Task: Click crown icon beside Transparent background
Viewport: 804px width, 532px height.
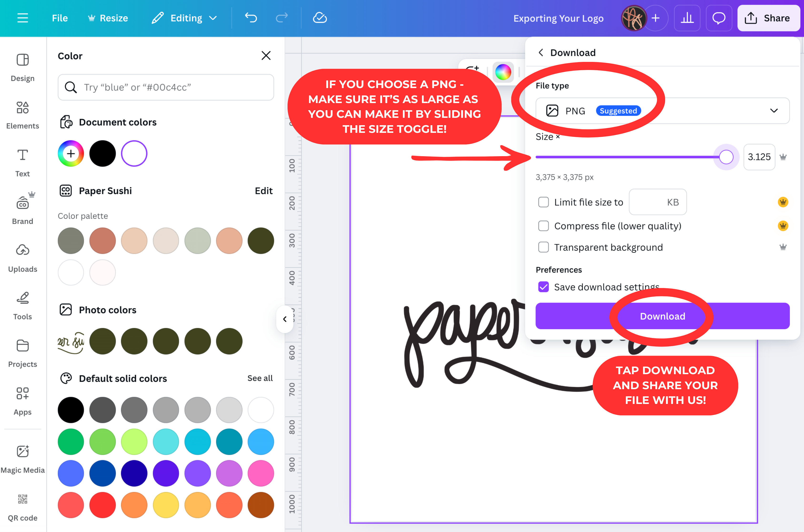Action: coord(783,247)
